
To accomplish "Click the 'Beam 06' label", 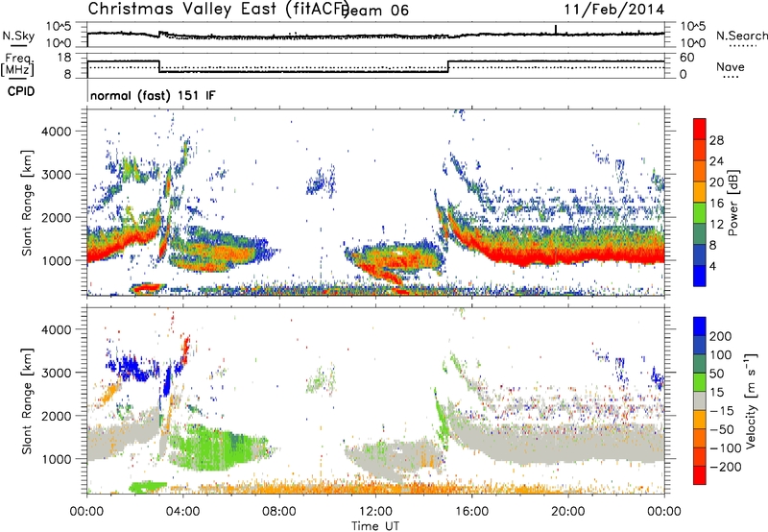I will pyautogui.click(x=375, y=11).
